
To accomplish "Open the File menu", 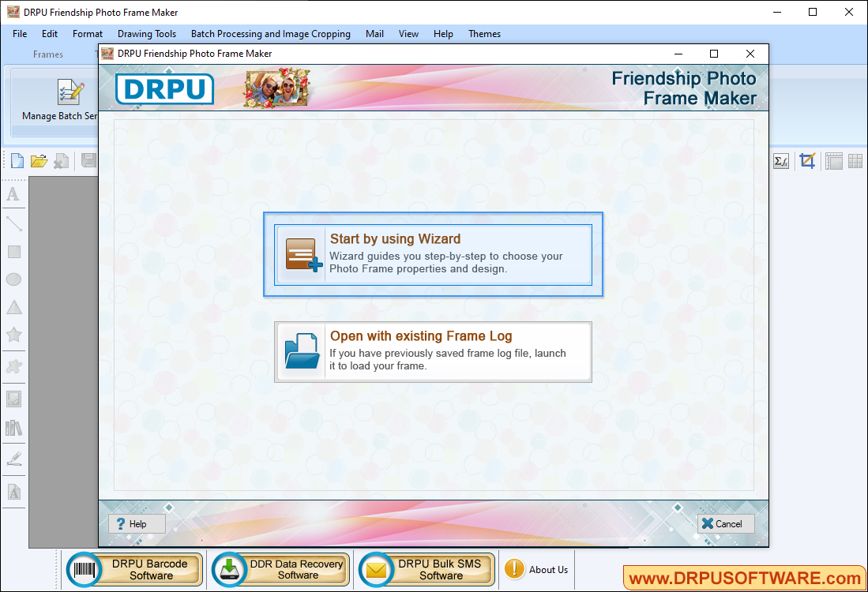I will [19, 33].
